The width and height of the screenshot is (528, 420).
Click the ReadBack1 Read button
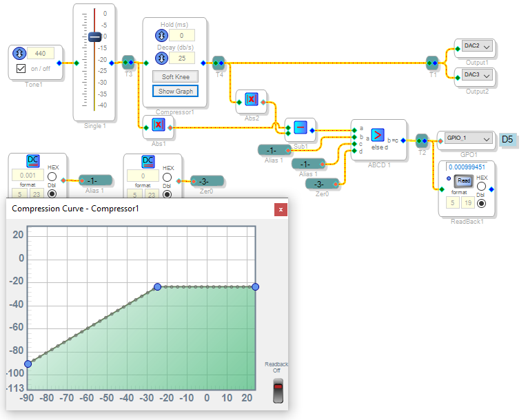(x=464, y=181)
